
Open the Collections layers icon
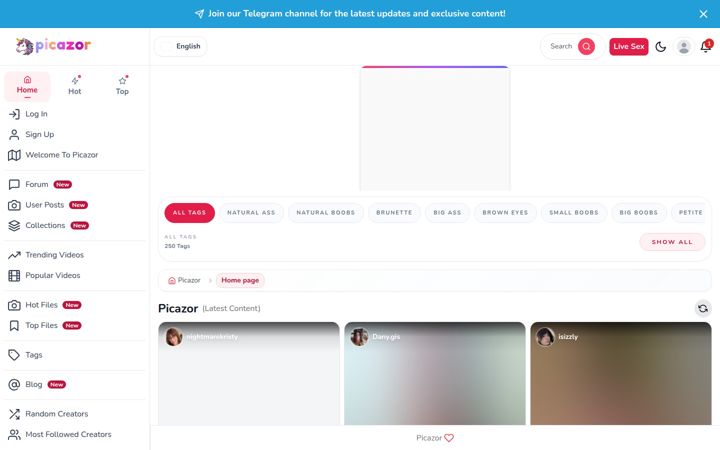tap(14, 225)
